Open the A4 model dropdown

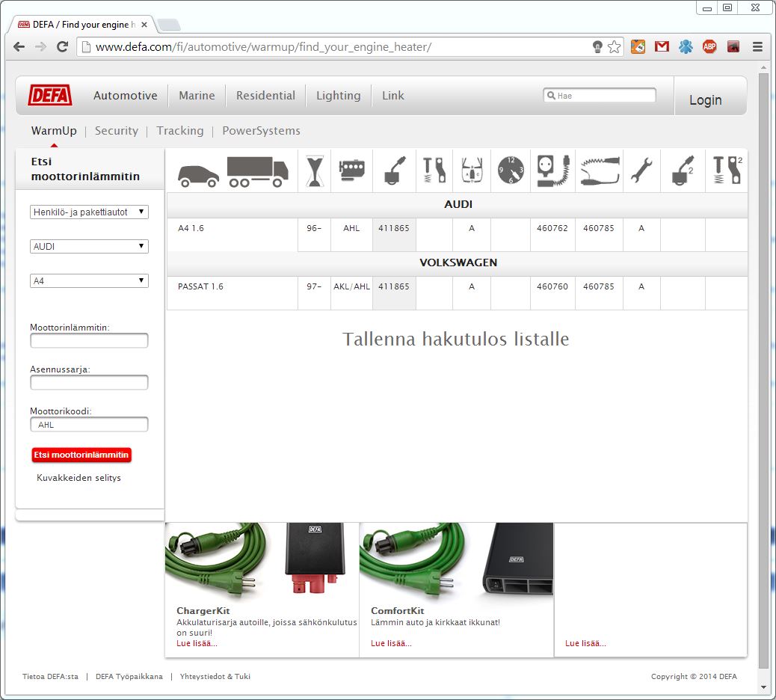(89, 281)
